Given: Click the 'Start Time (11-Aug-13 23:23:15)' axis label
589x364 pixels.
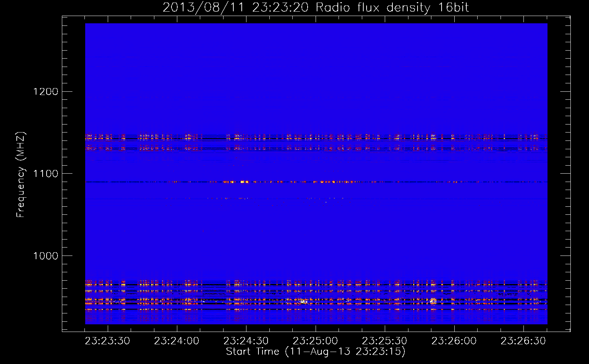Looking at the screenshot, I should point(316,352).
